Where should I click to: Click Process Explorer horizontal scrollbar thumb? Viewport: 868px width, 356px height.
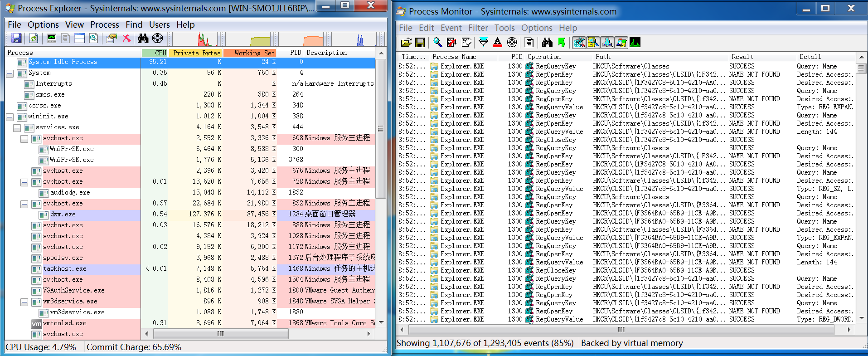221,334
